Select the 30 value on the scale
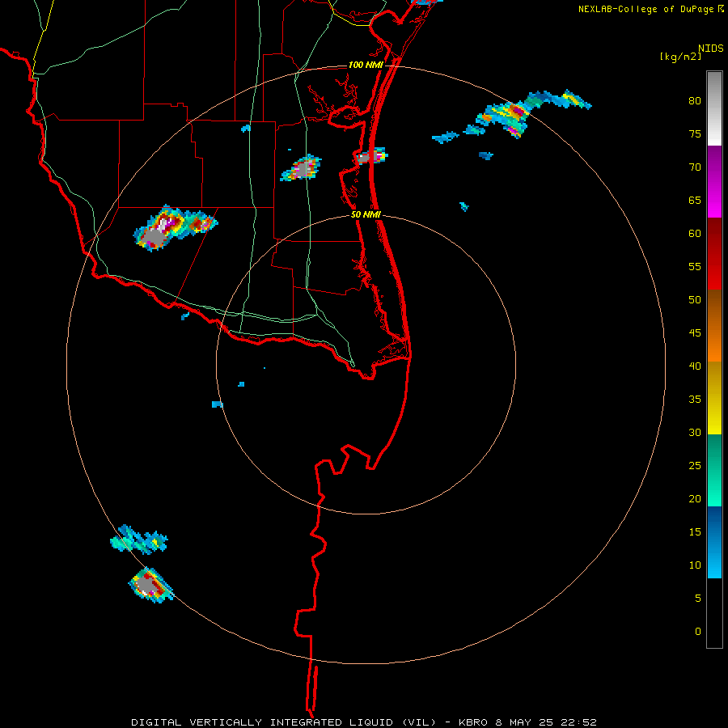This screenshot has width=728, height=728. (x=695, y=432)
